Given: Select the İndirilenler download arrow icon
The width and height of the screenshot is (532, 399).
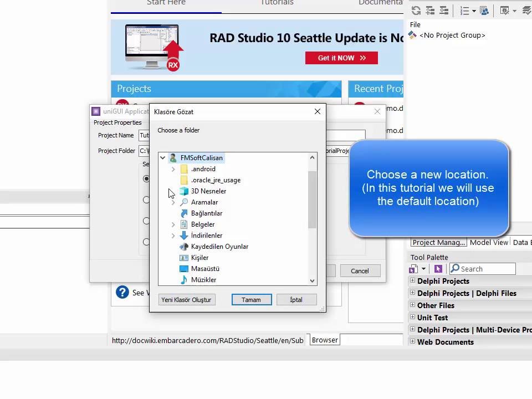Looking at the screenshot, I should click(184, 236).
